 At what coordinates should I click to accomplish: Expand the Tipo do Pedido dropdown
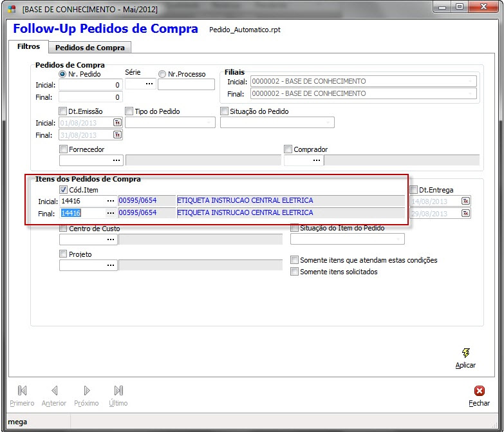click(x=209, y=122)
